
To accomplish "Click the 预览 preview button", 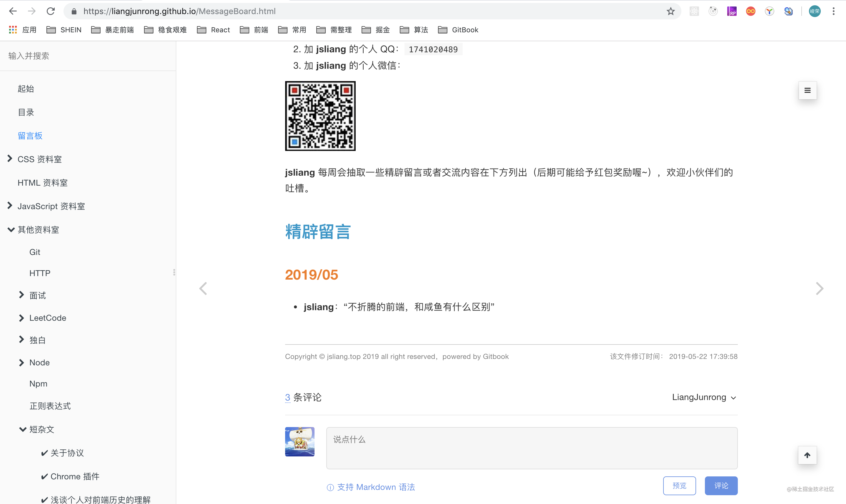I will coord(679,486).
